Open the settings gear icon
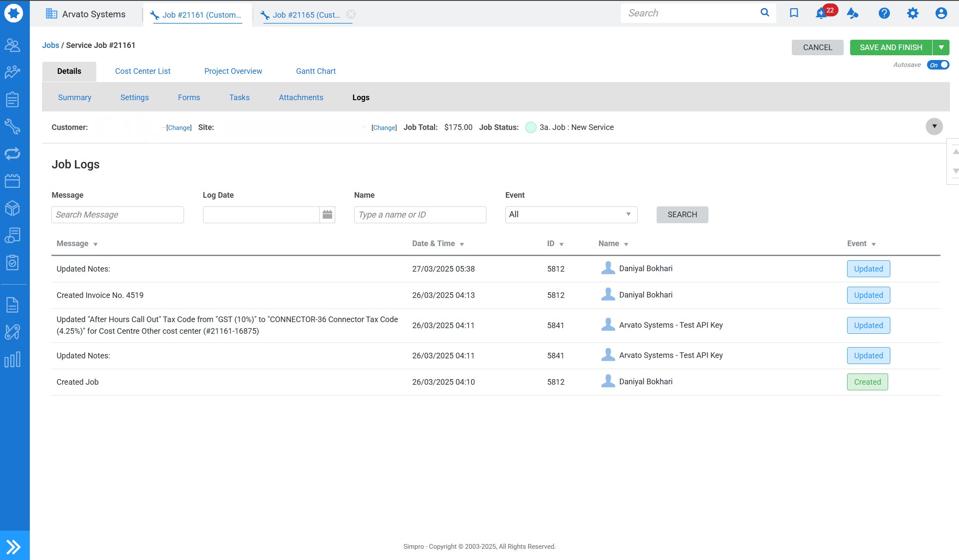959x560 pixels. pyautogui.click(x=912, y=13)
